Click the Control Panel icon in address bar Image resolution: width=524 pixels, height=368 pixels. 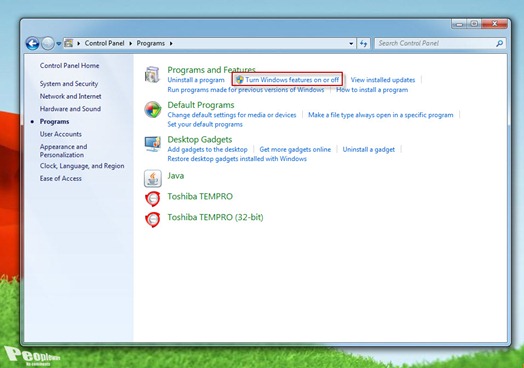[x=69, y=43]
